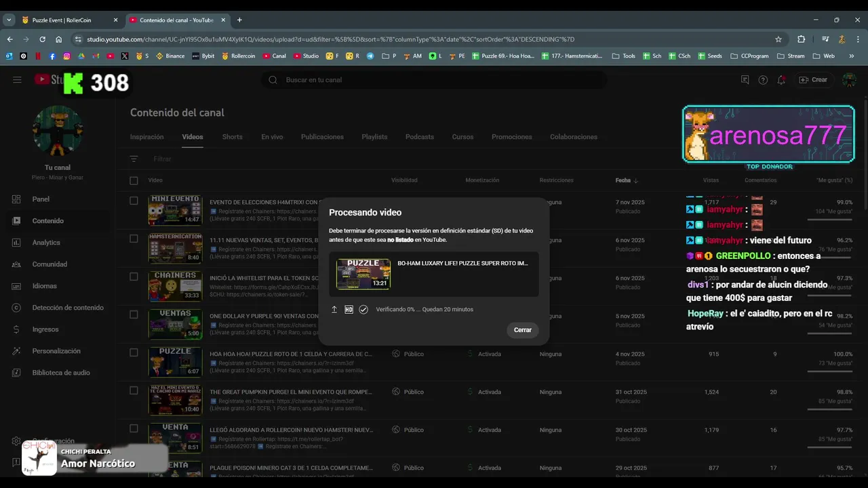Switch to the Inspiración tab

146,137
